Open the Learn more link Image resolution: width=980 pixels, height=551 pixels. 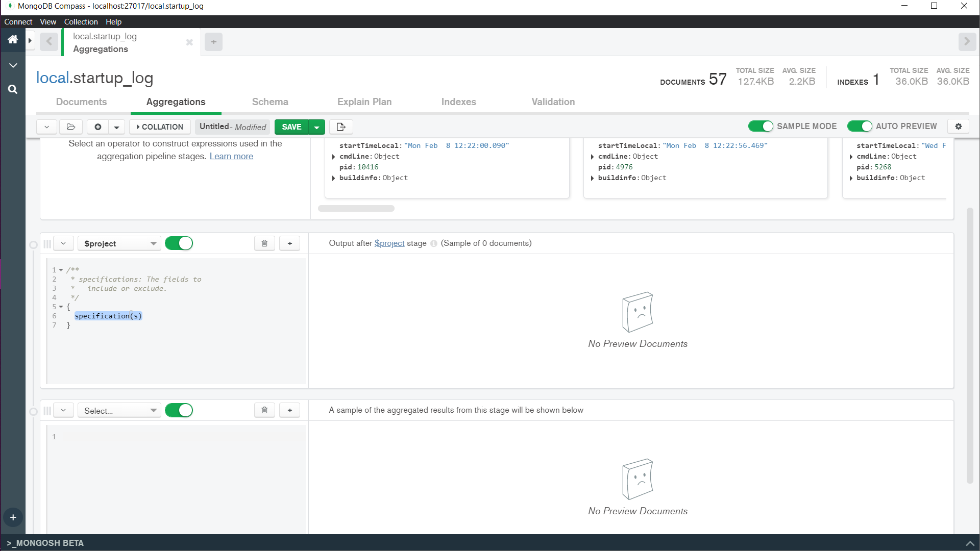(231, 156)
